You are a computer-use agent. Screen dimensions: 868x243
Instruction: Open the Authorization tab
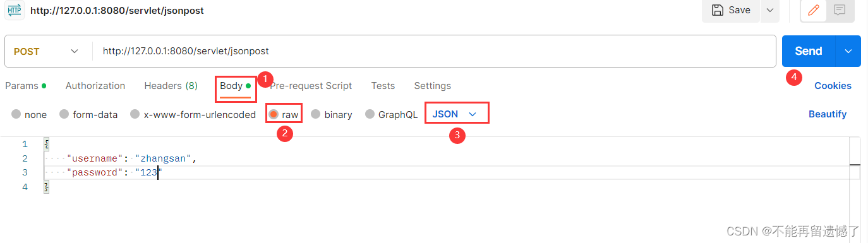click(95, 86)
